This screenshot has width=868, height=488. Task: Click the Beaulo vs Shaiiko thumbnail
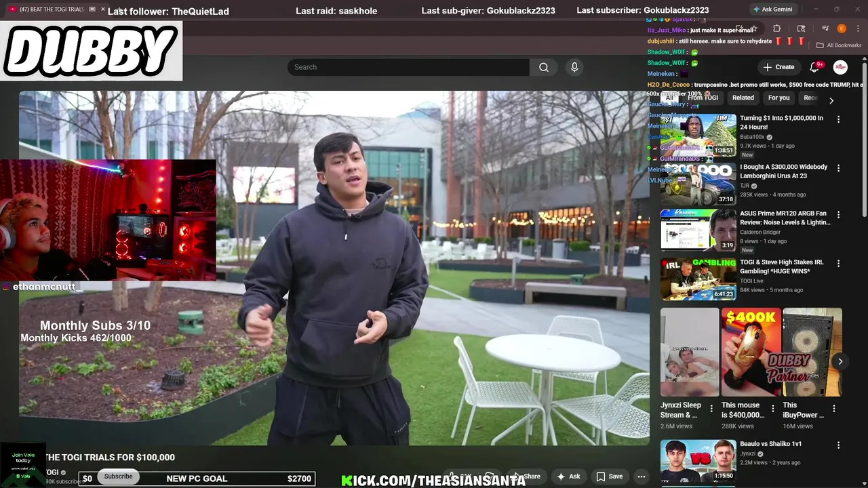pyautogui.click(x=698, y=461)
